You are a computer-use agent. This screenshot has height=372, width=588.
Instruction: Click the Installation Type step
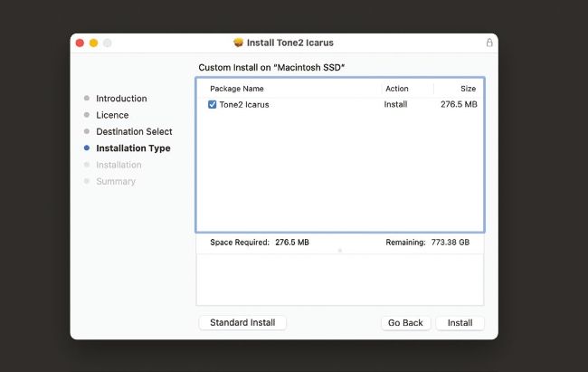pos(133,148)
